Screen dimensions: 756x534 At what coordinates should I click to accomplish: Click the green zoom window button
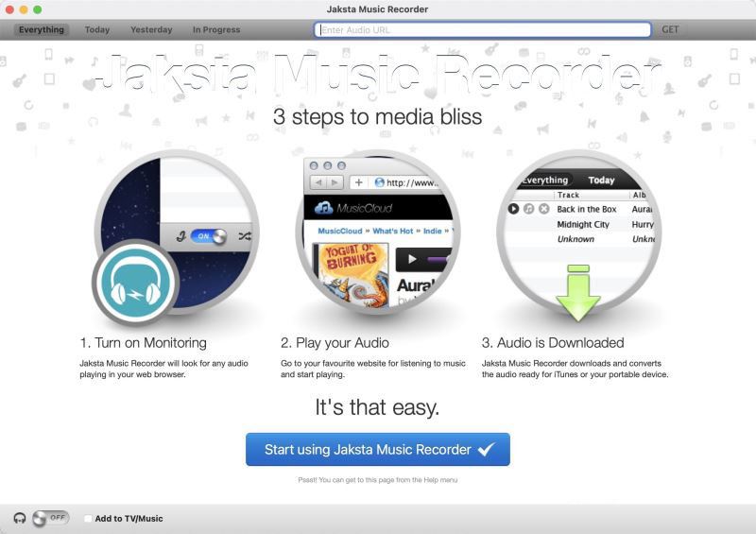click(x=37, y=9)
